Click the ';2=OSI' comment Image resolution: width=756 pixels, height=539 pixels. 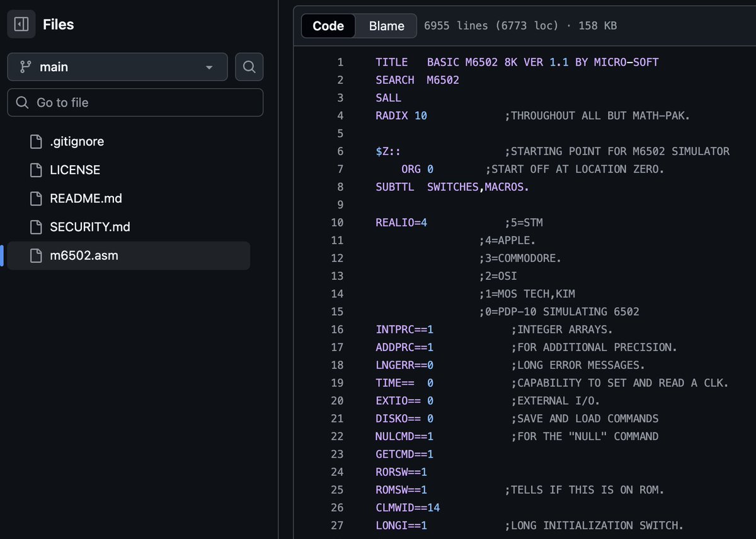point(498,276)
